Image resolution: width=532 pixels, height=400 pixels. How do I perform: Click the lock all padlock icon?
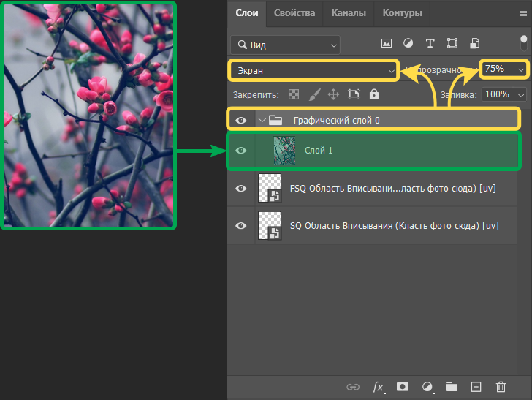[x=374, y=94]
